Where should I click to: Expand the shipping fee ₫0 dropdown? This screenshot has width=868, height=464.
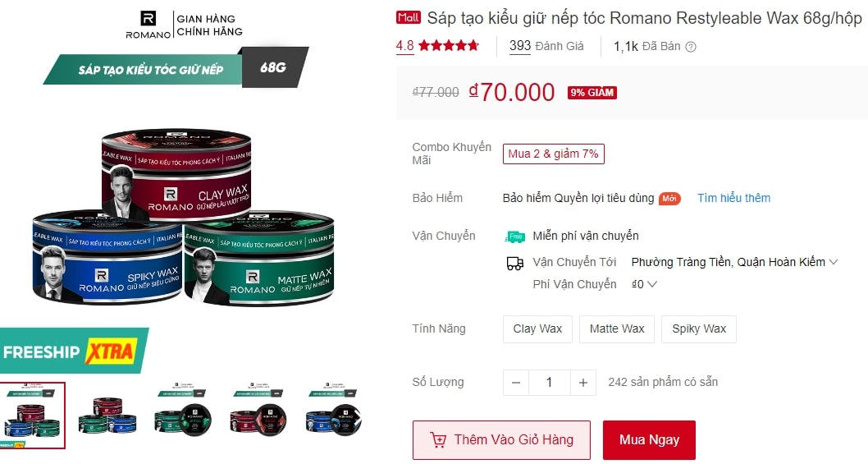(x=644, y=284)
